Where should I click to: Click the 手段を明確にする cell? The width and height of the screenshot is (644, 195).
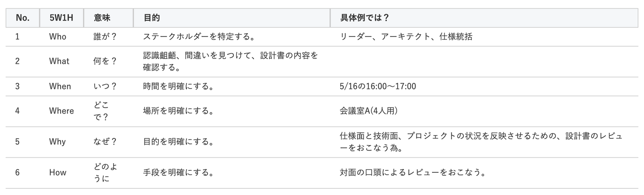[x=178, y=173]
